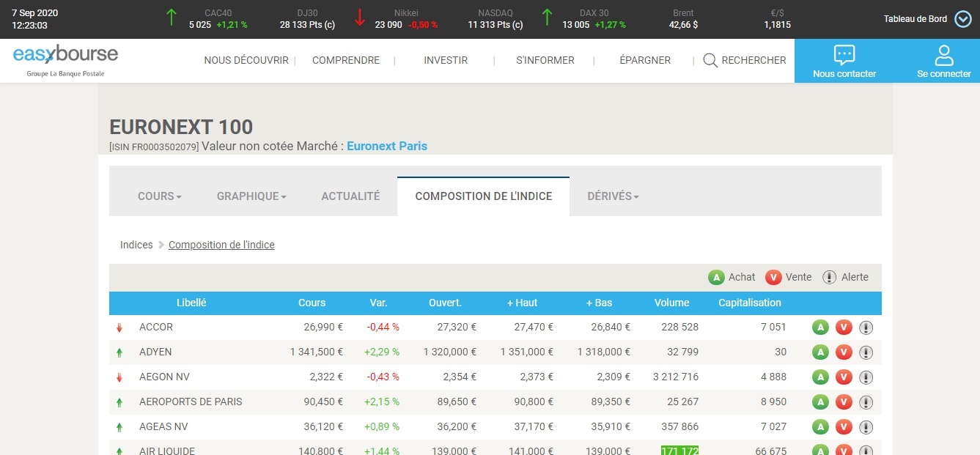
Task: Sort table by Capitalisation column
Action: (x=750, y=303)
